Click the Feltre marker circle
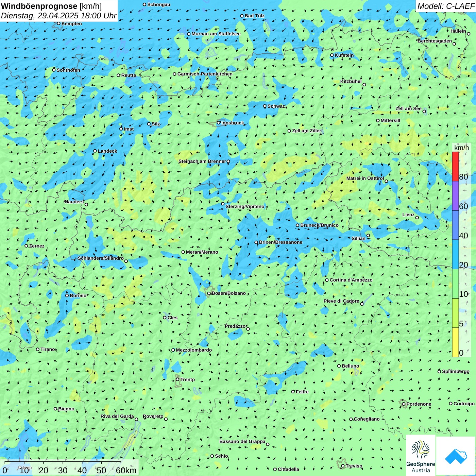The width and height of the screenshot is (476, 476). 293,392
